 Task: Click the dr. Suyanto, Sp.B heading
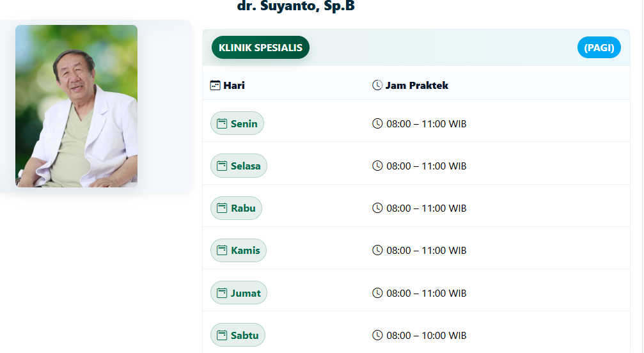pos(295,7)
